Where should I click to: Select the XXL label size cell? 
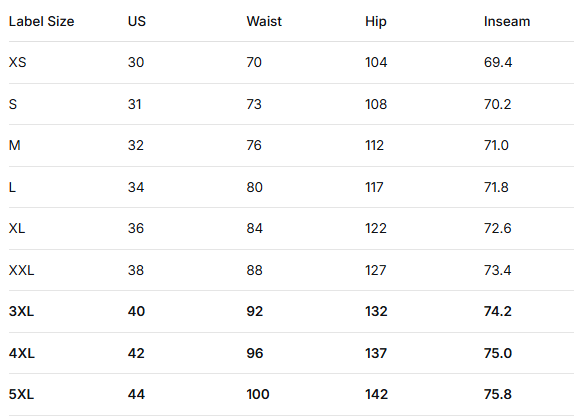pyautogui.click(x=21, y=271)
